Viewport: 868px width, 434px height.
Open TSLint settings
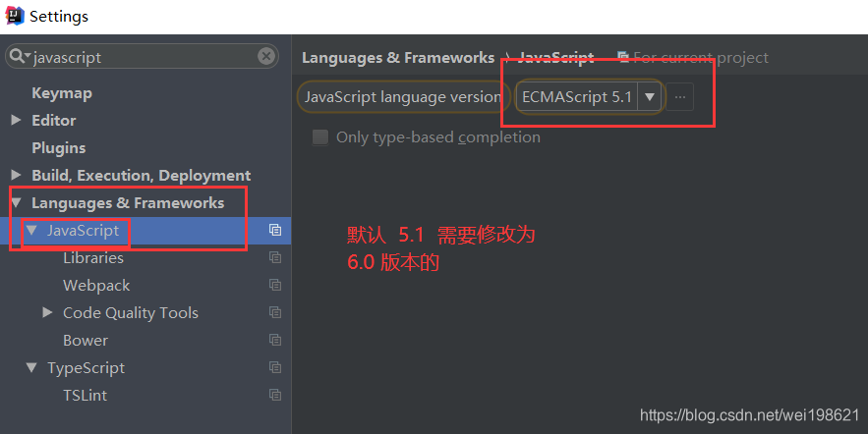click(85, 396)
